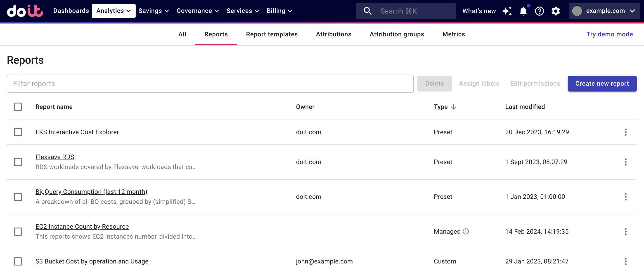The width and height of the screenshot is (644, 275).
Task: Click What's new text
Action: pos(479,11)
